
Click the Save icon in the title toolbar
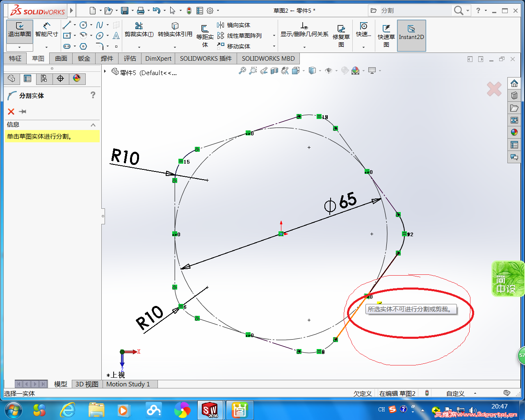[125, 11]
